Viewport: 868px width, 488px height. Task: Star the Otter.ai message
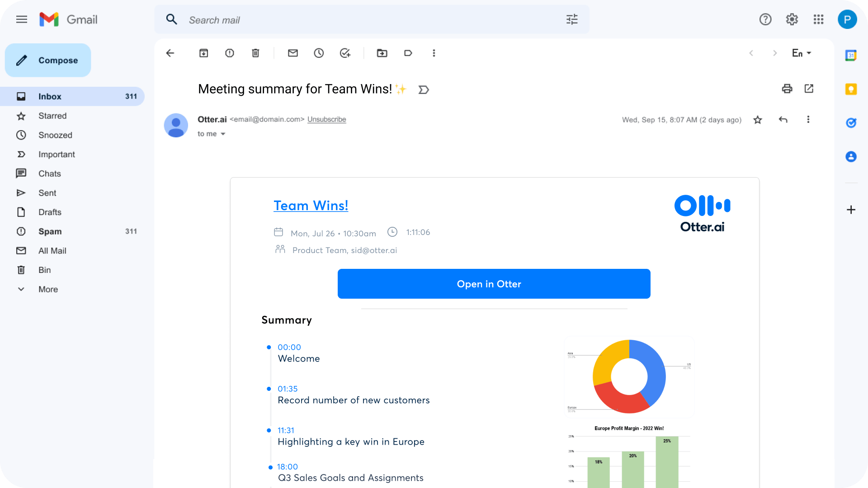[758, 120]
